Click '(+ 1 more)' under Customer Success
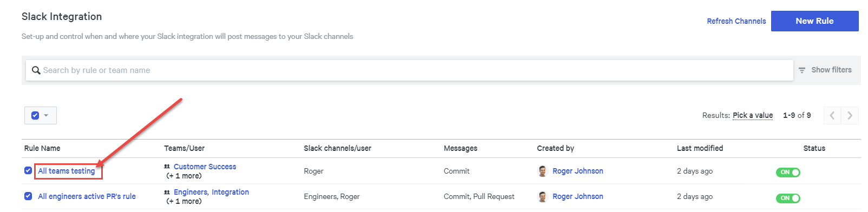The height and width of the screenshot is (212, 868). 184,176
